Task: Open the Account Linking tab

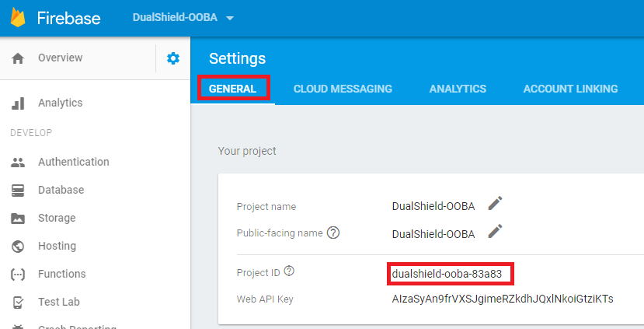Action: pyautogui.click(x=570, y=89)
